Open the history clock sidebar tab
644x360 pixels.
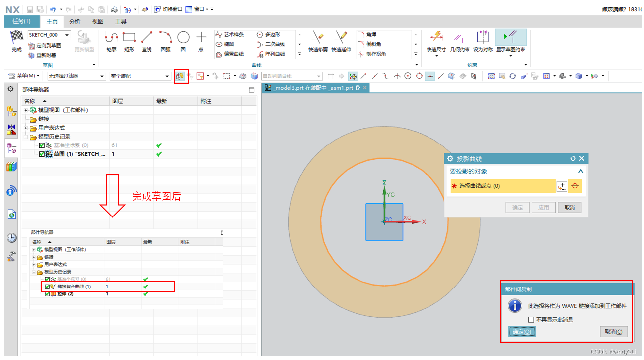(x=12, y=238)
